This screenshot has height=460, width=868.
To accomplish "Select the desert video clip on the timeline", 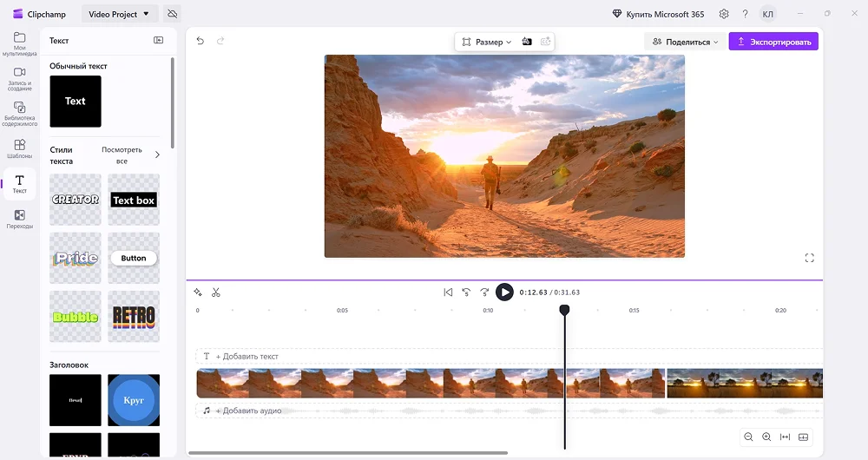I will pyautogui.click(x=431, y=383).
